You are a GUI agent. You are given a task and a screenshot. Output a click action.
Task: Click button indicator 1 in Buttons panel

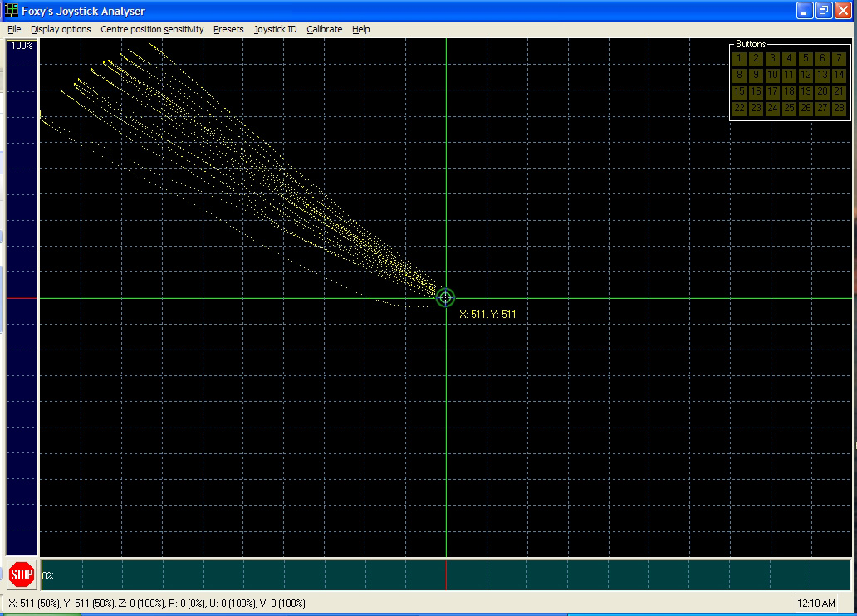tap(739, 58)
